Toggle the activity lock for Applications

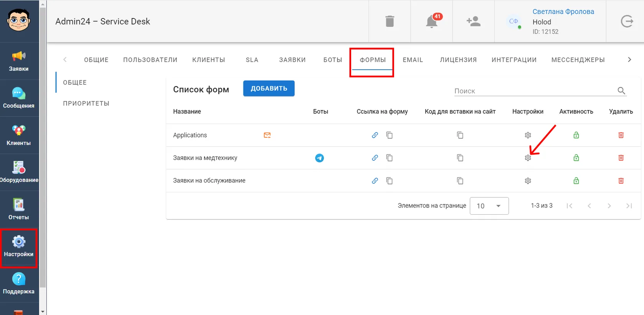pos(576,135)
